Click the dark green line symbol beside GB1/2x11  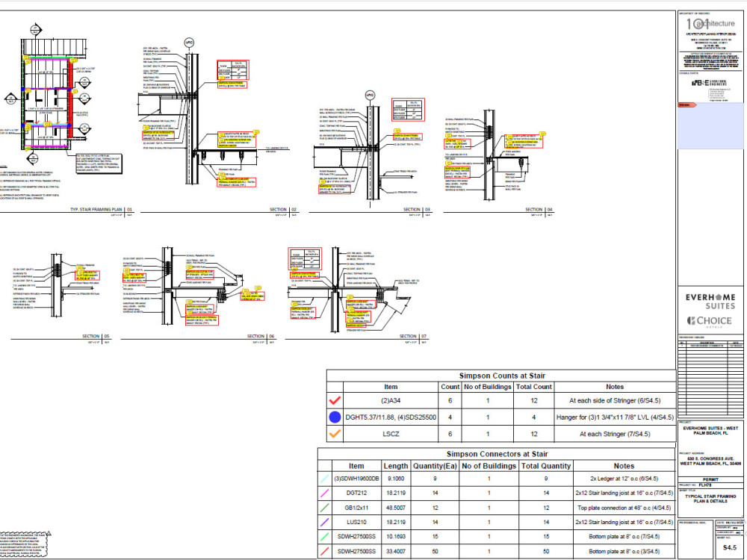(x=324, y=508)
